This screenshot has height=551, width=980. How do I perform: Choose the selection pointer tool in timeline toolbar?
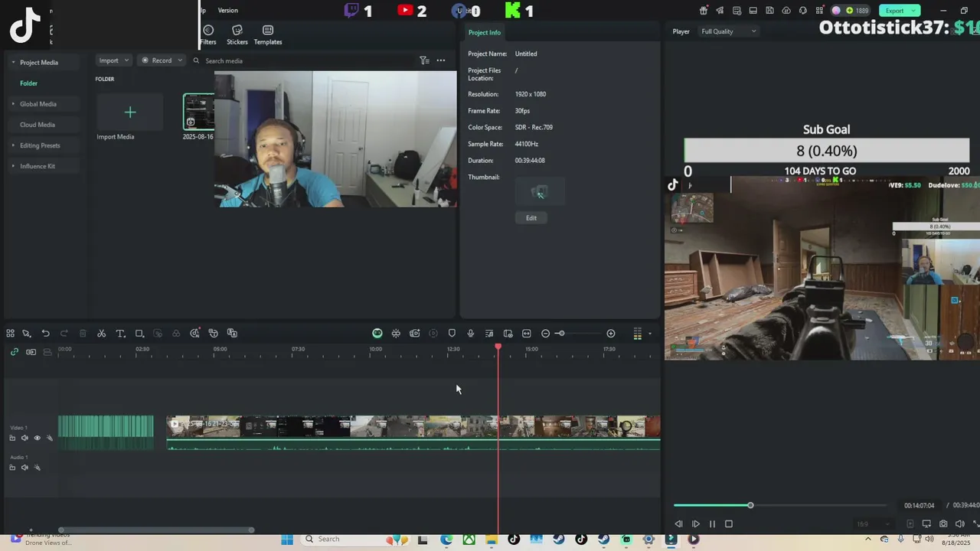(26, 334)
